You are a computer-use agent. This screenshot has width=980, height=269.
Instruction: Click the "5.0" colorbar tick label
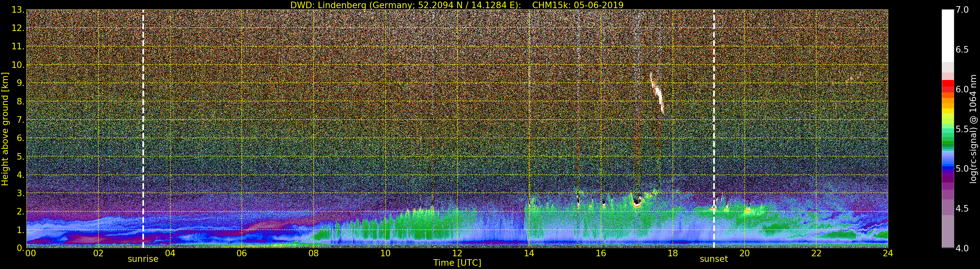(962, 168)
